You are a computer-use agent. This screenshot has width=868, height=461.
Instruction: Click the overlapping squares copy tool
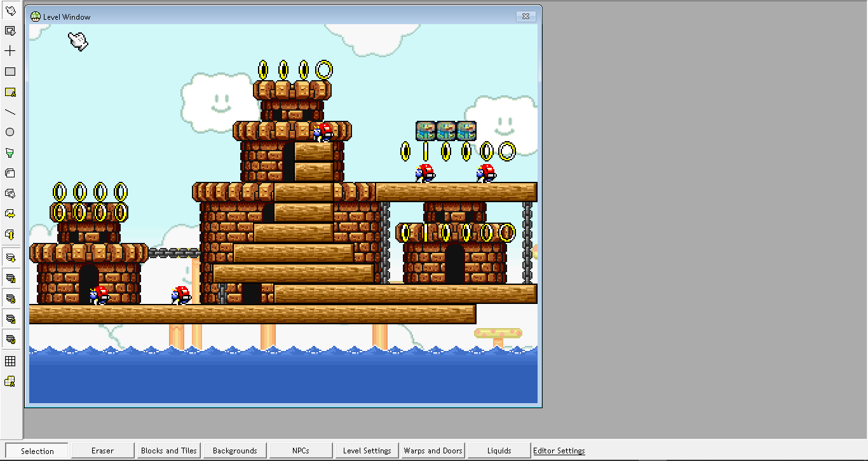[x=10, y=173]
